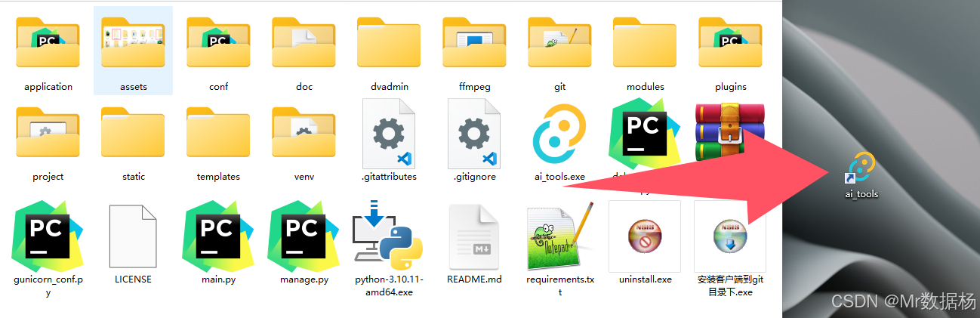Click the main.py PyCharm icon

[x=218, y=236]
